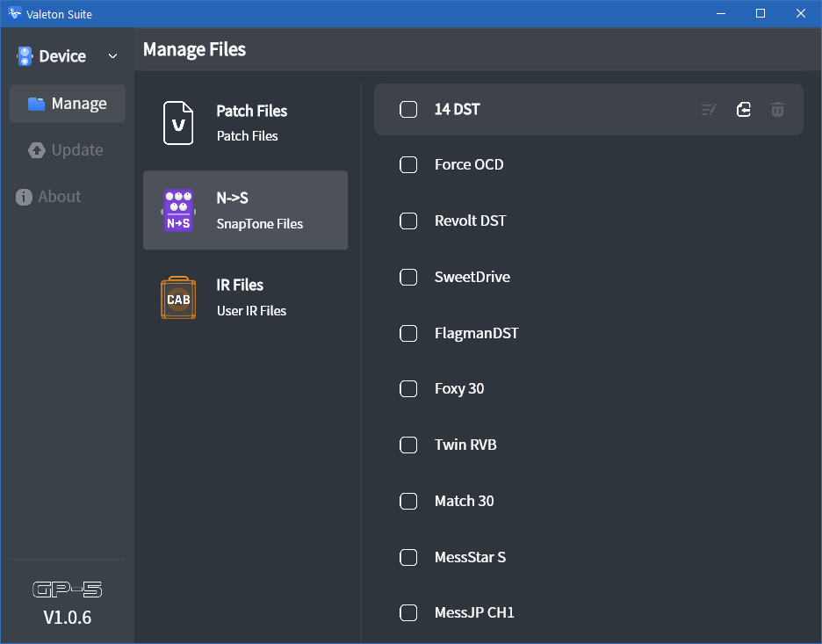This screenshot has width=822, height=644.
Task: Select the MessStar S file name
Action: 470,557
